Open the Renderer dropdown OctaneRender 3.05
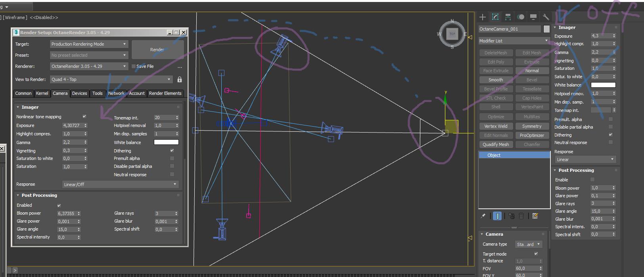Image resolution: width=644 pixels, height=277 pixels. (89, 66)
